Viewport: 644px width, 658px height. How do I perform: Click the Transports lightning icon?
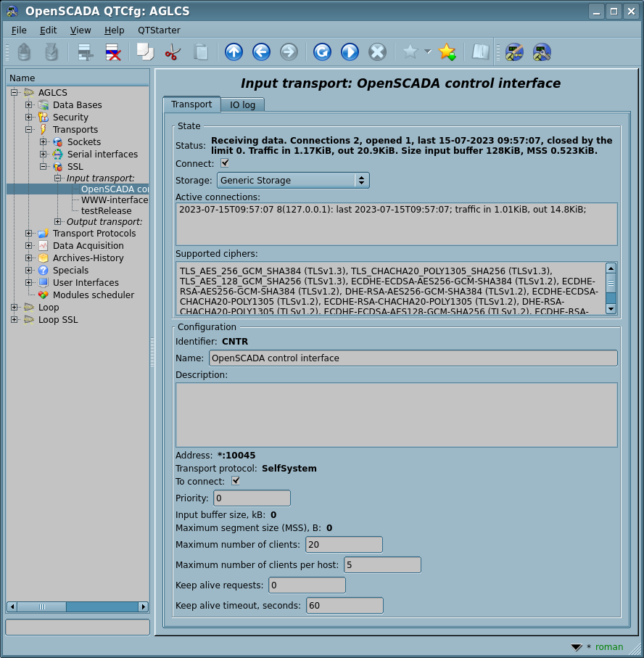coord(44,129)
